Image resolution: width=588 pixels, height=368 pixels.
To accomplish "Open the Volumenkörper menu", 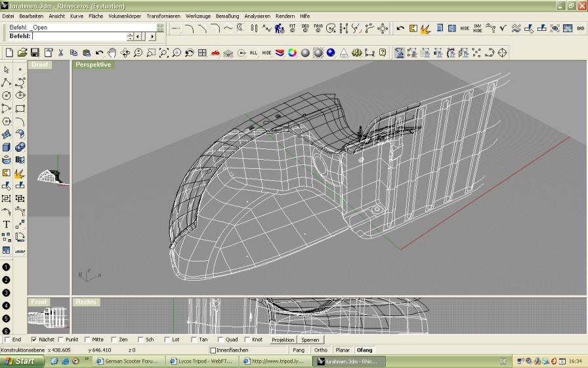I will 125,16.
